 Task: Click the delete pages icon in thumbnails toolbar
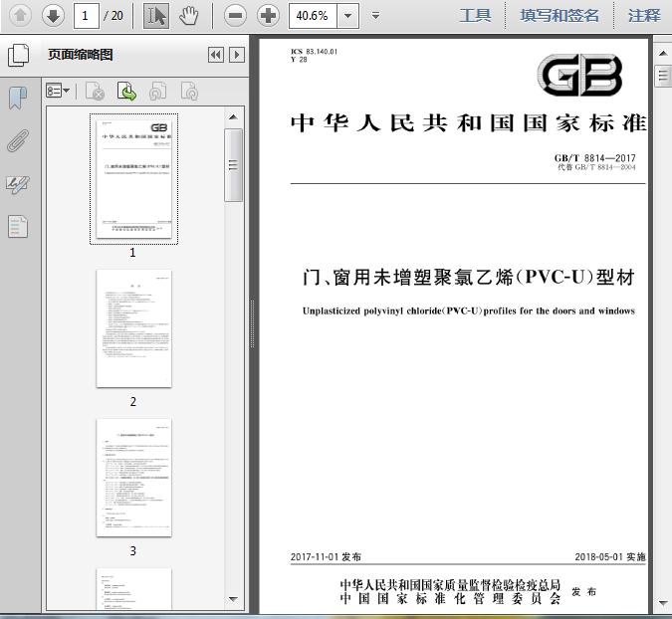pyautogui.click(x=95, y=91)
